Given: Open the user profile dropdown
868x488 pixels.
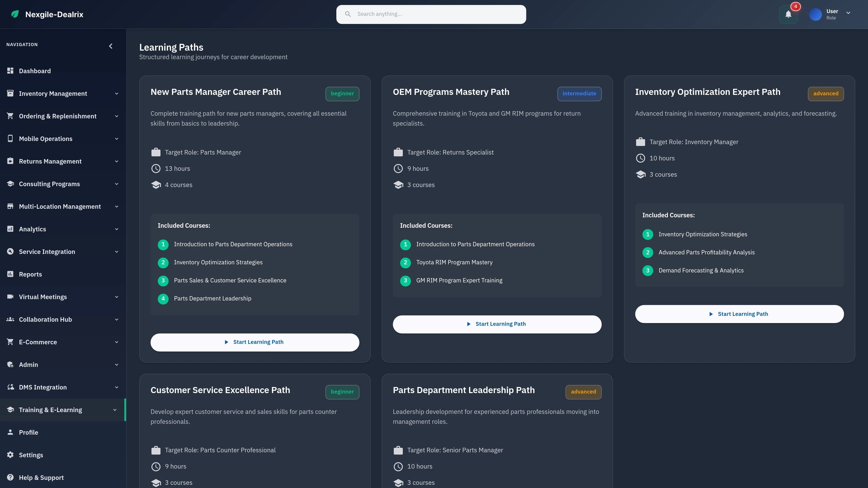Looking at the screenshot, I should coord(849,14).
